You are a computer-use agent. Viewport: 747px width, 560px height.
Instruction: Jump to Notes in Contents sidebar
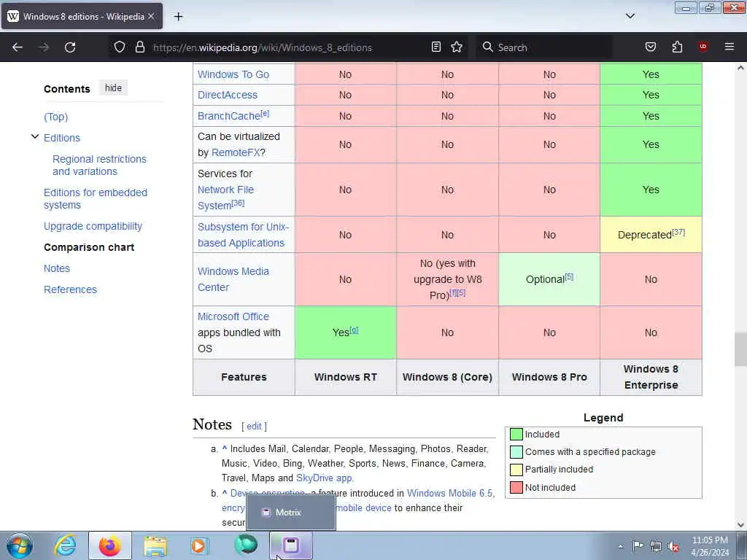pyautogui.click(x=57, y=268)
